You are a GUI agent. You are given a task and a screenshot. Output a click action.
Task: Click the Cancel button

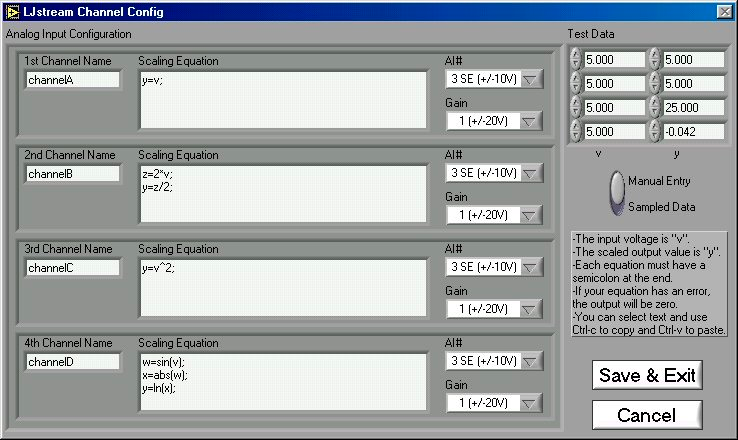click(x=646, y=415)
